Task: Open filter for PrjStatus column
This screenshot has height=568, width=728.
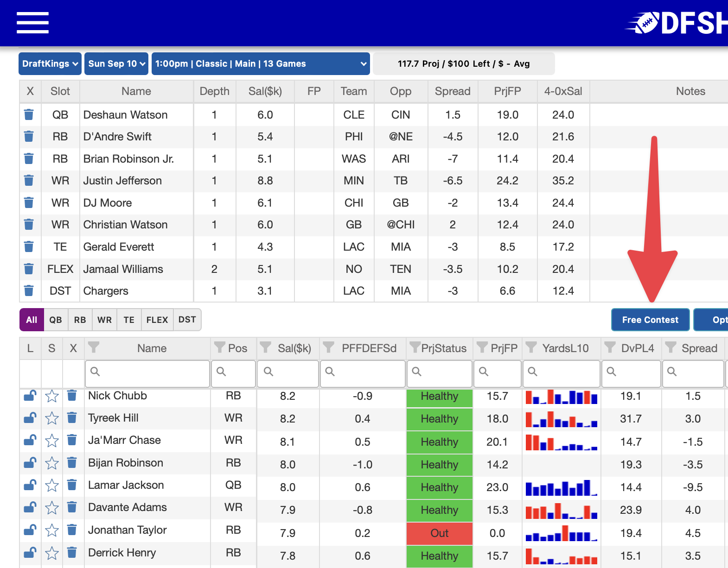Action: tap(415, 347)
